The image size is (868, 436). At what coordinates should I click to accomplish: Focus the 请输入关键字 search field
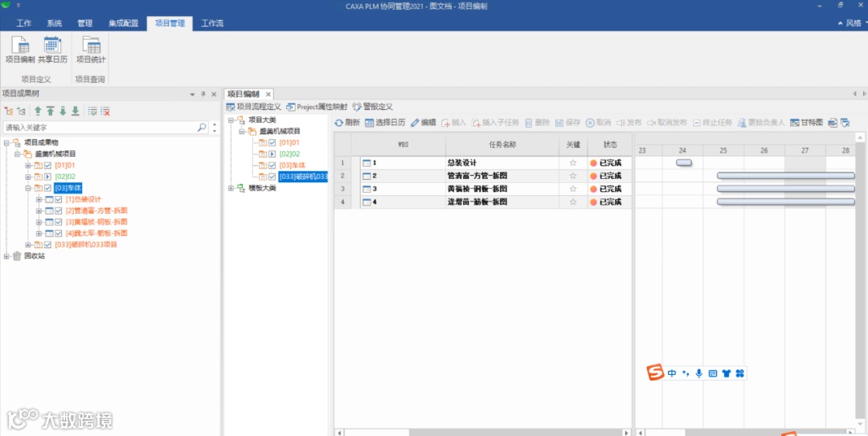(x=100, y=127)
